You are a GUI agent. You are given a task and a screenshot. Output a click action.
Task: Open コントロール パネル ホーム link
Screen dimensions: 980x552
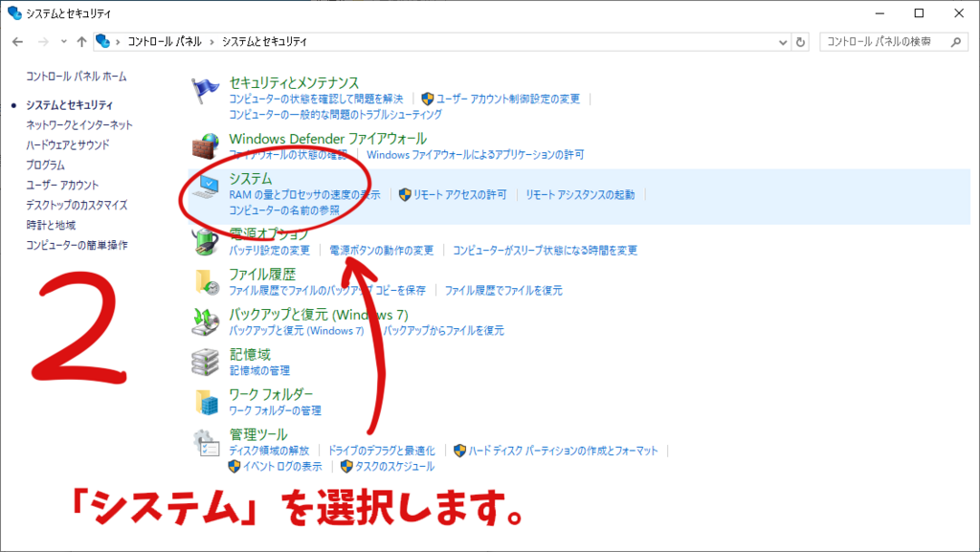(77, 76)
